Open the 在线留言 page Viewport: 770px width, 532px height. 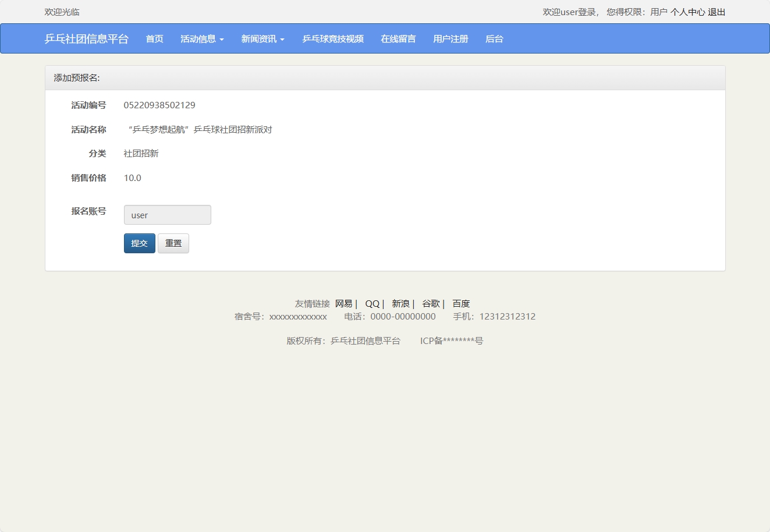pos(398,38)
